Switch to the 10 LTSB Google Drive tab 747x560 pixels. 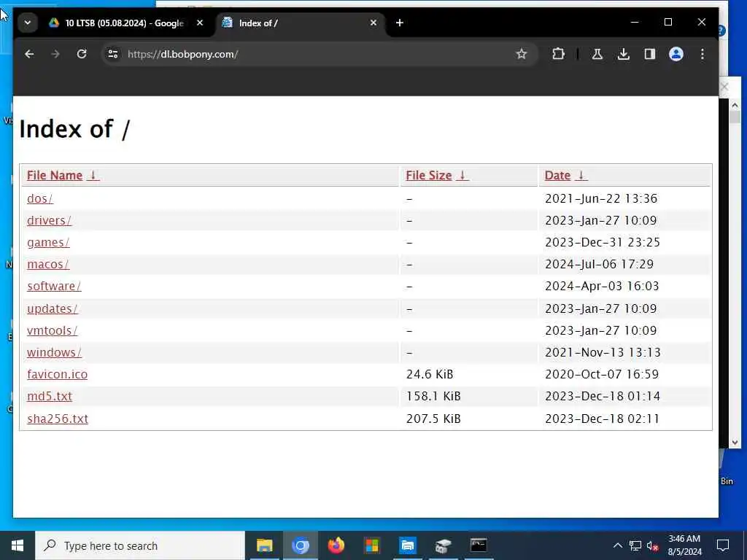pos(124,23)
